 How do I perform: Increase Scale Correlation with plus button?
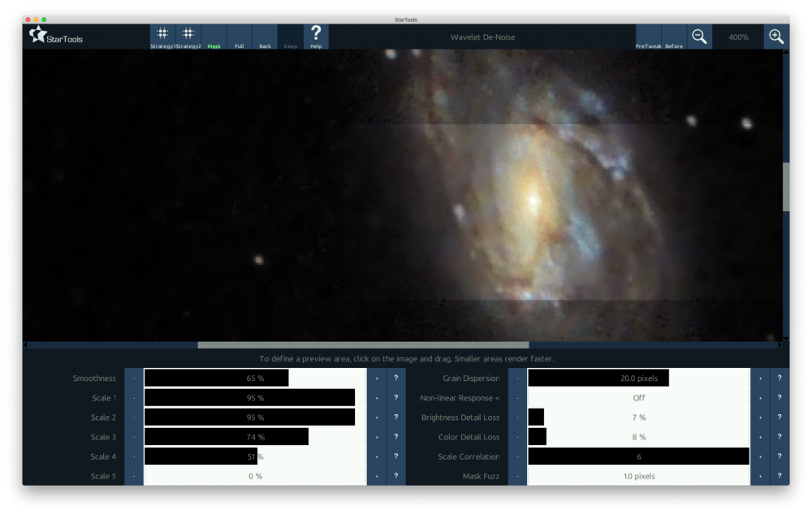pos(760,457)
